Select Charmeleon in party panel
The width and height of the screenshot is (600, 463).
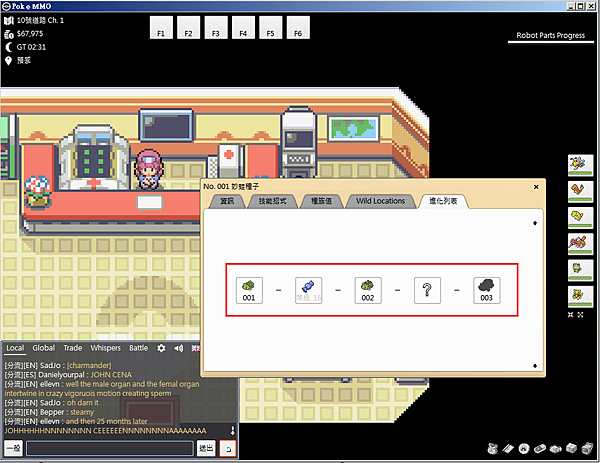(580, 191)
